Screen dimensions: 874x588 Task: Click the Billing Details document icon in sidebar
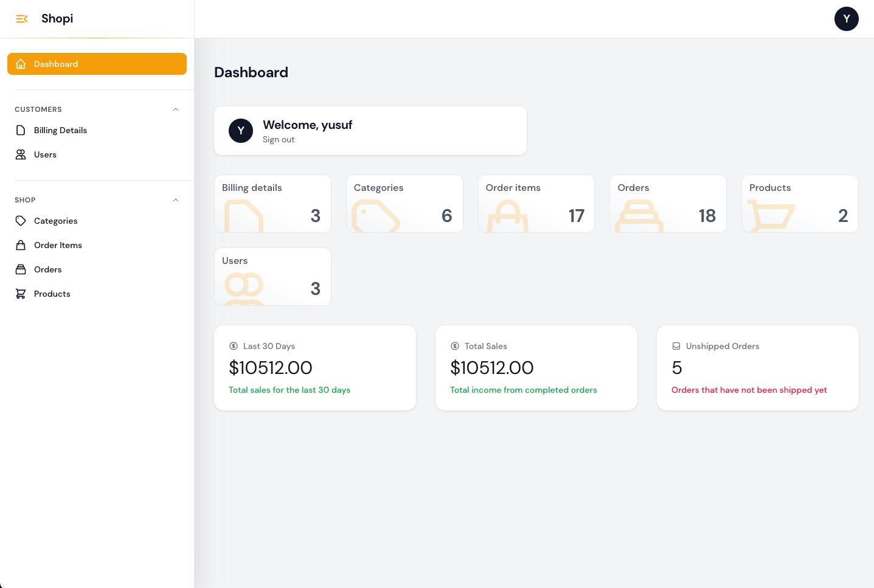21,130
